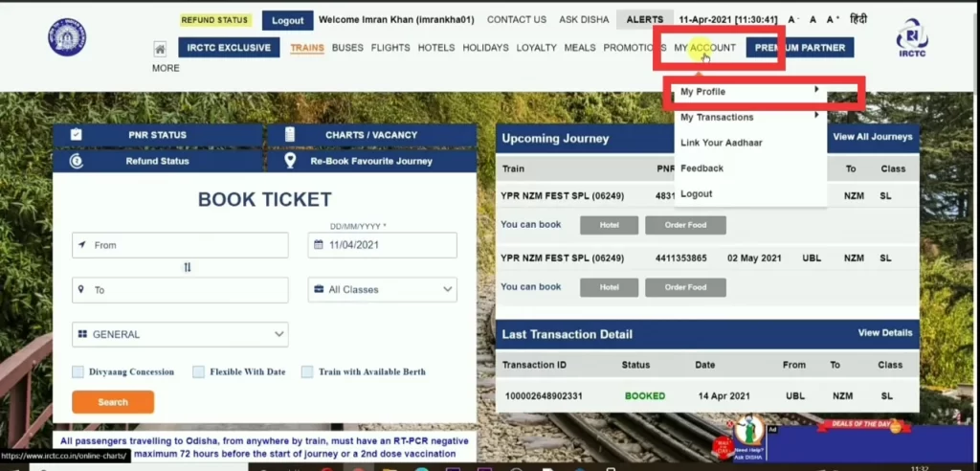
Task: Click Hotel button for first journey
Action: click(x=610, y=225)
